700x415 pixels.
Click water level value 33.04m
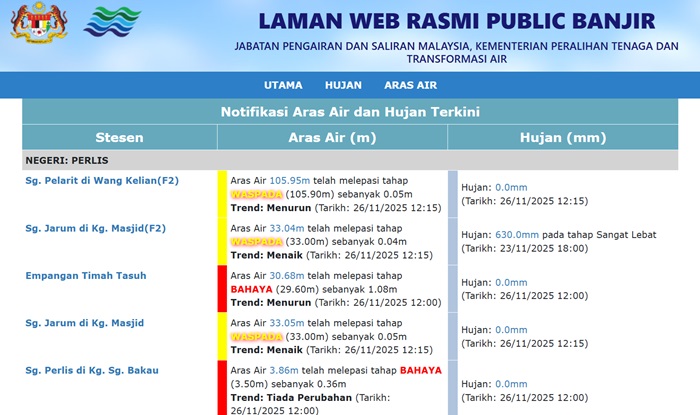coord(287,228)
